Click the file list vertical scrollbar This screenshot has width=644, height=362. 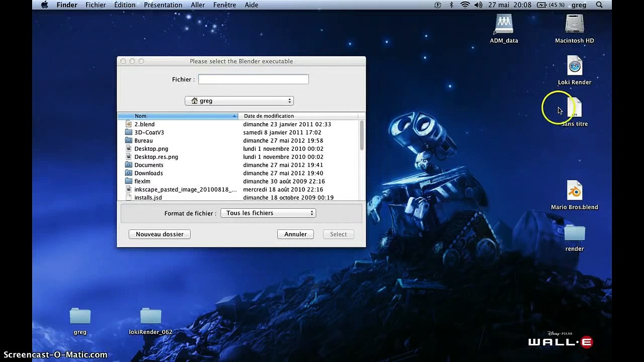click(x=361, y=136)
